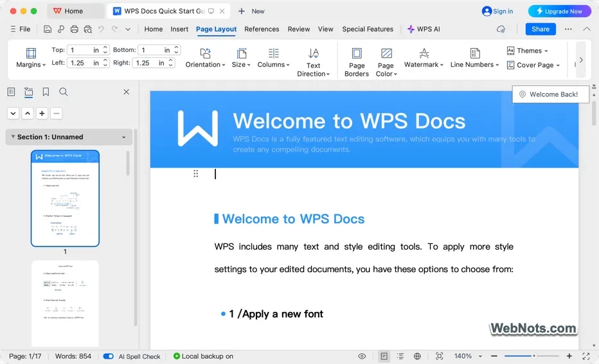
Task: Click the Share button
Action: (x=541, y=29)
